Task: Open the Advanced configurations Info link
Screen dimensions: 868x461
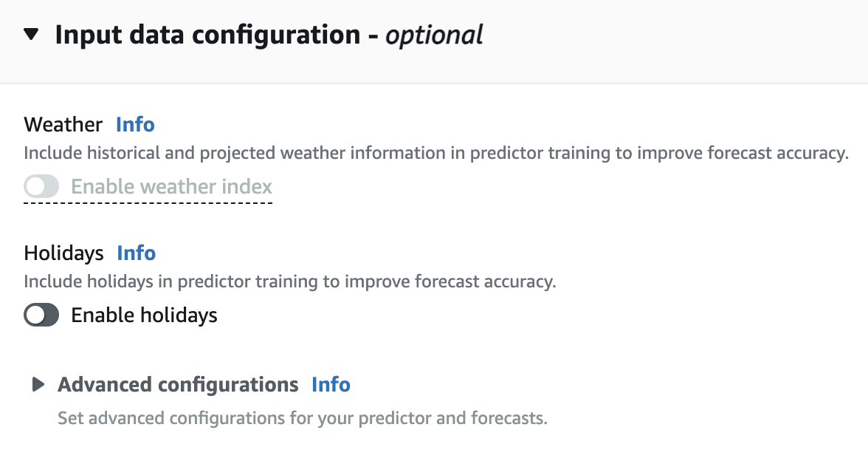Action: coord(331,385)
